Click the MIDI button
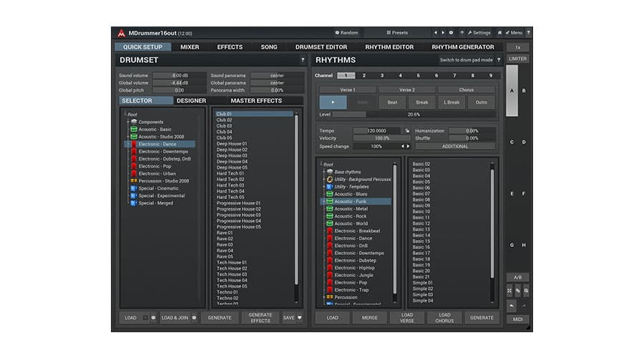The image size is (644, 358). tap(517, 319)
